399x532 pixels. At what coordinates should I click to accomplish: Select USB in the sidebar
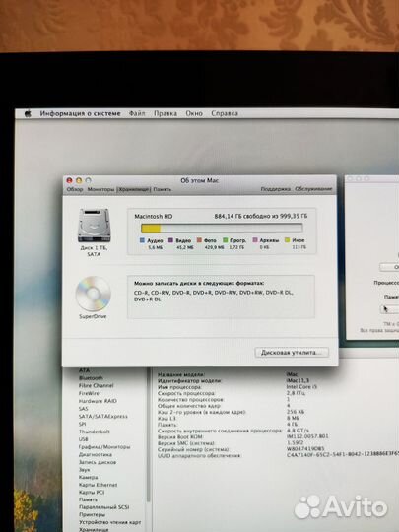pos(83,439)
